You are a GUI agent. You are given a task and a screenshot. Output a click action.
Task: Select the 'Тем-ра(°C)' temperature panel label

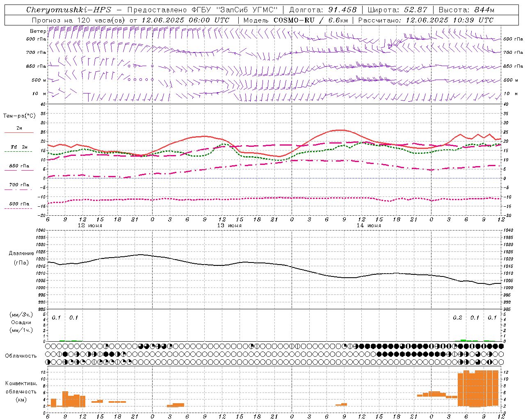pyautogui.click(x=19, y=116)
